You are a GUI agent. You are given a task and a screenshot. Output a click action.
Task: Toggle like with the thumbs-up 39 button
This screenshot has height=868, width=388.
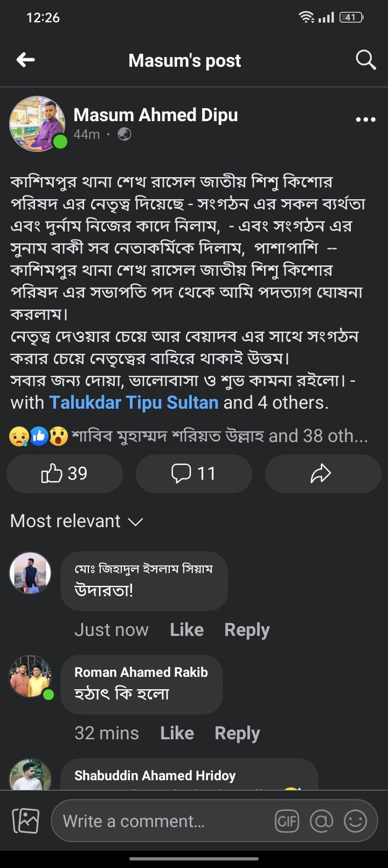coord(65,473)
